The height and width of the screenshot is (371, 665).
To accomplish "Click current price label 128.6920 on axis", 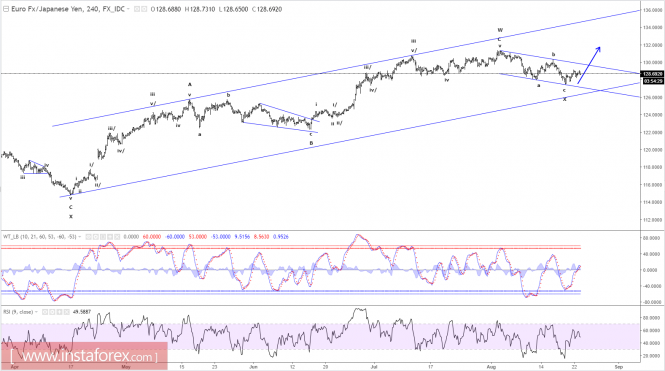I will click(x=653, y=74).
